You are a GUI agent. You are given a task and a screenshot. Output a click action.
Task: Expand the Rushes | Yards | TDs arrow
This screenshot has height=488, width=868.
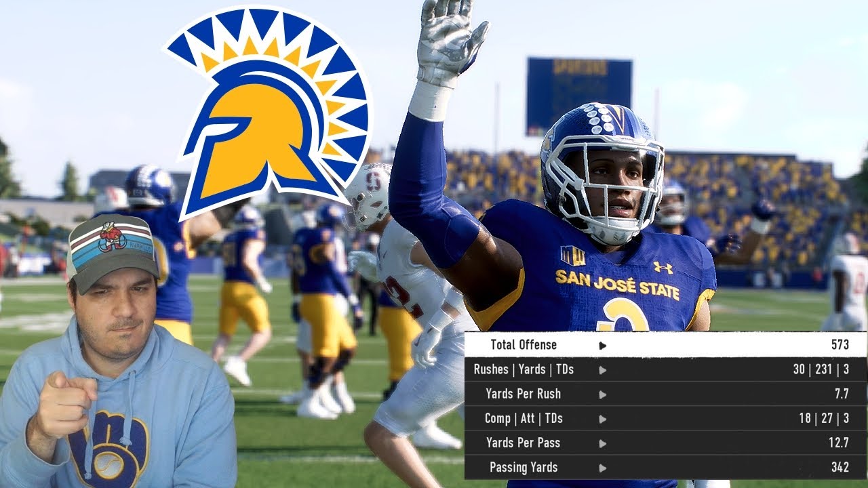coord(602,370)
